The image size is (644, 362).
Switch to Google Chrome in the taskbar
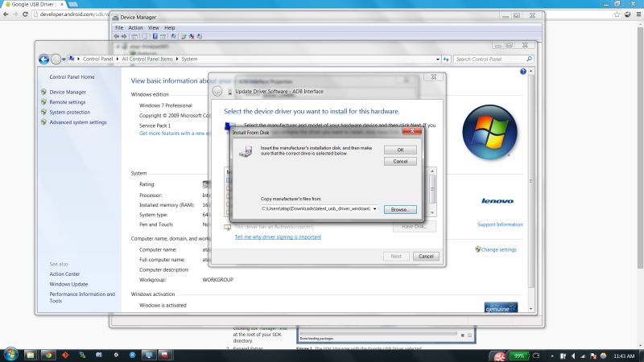point(48,355)
